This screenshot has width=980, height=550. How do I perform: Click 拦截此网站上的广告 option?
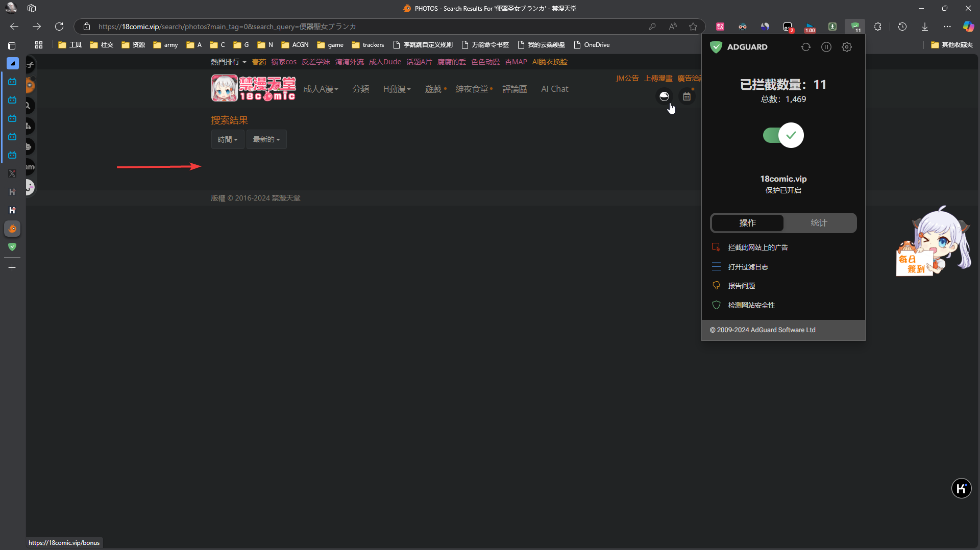point(757,247)
